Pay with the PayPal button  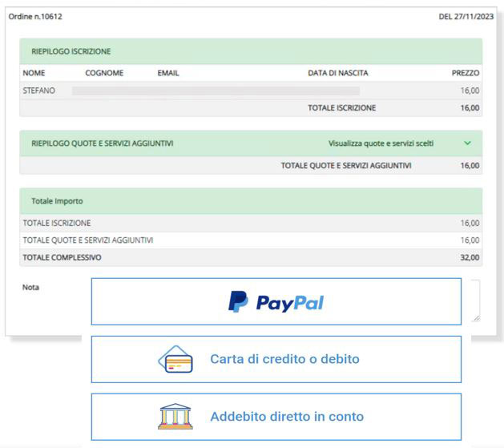276,301
